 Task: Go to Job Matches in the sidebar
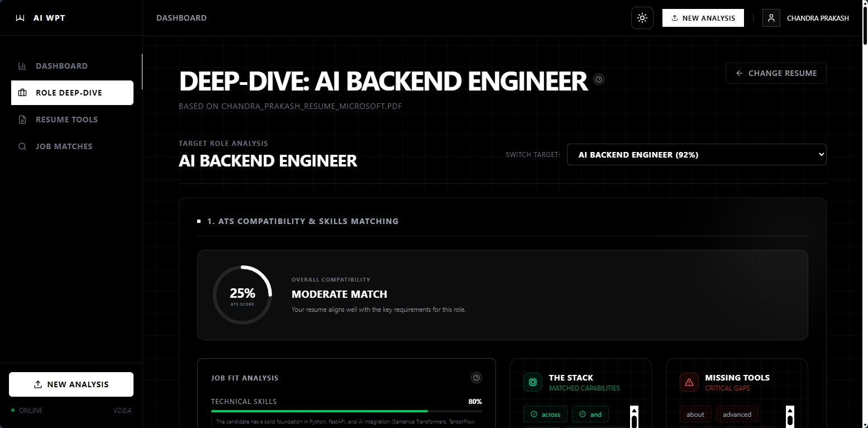click(x=72, y=146)
